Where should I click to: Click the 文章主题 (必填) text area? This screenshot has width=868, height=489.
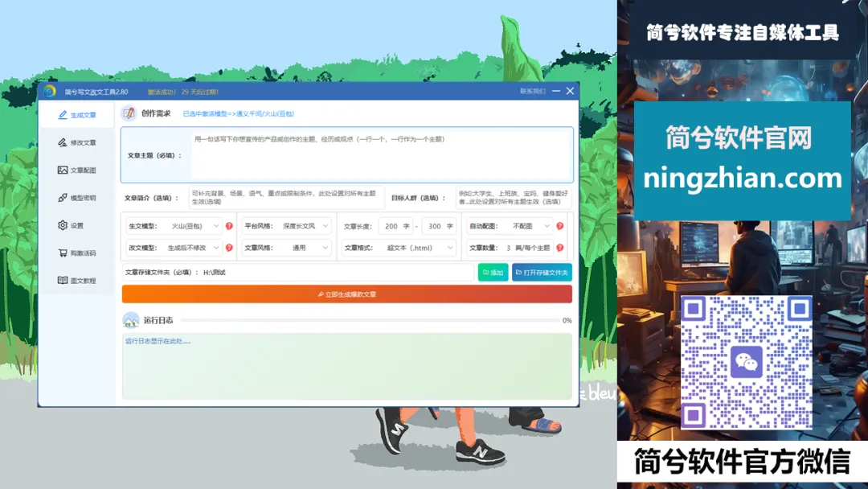tap(381, 155)
